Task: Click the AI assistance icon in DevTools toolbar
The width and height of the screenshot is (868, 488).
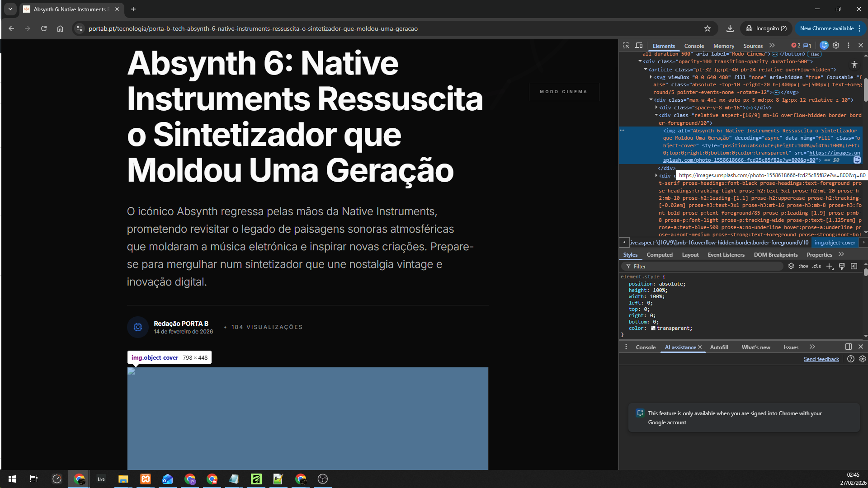Action: (824, 45)
